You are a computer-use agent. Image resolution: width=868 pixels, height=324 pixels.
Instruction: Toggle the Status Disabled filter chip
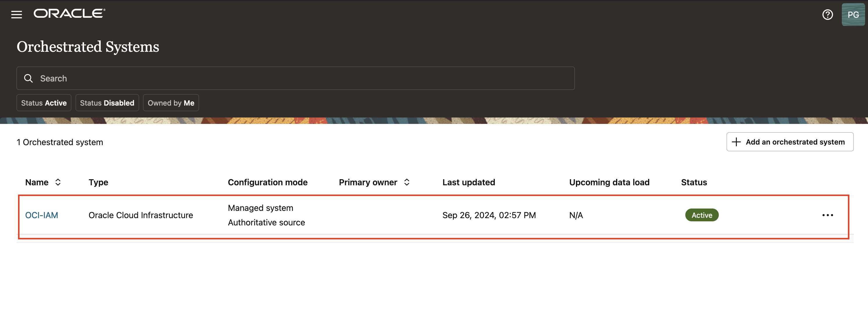[x=107, y=103]
